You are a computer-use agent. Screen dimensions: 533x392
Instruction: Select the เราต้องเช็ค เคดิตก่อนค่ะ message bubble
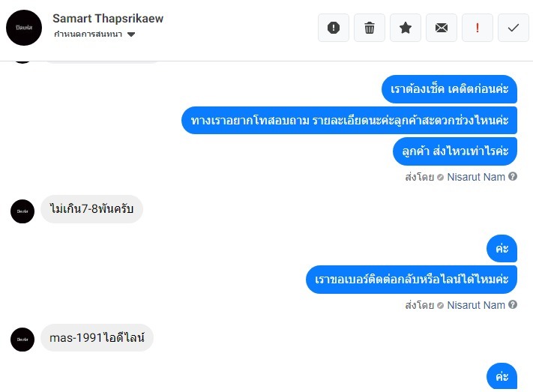click(x=449, y=89)
